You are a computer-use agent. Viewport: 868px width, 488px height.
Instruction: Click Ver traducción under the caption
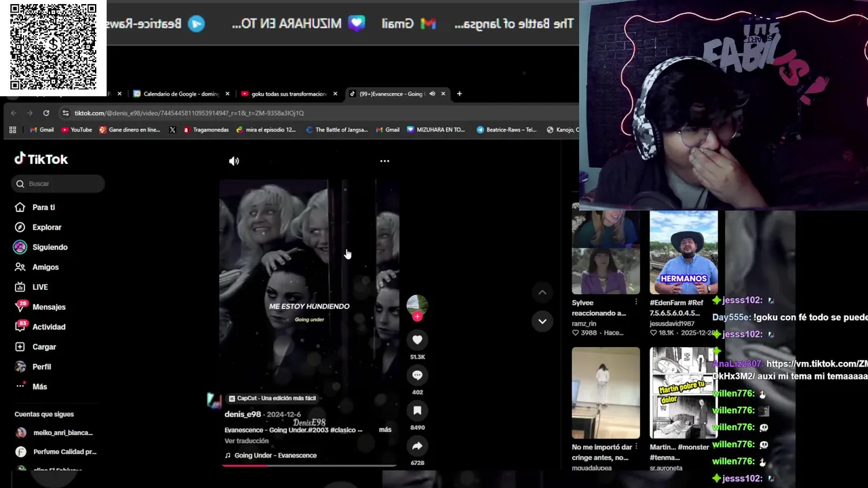point(247,441)
